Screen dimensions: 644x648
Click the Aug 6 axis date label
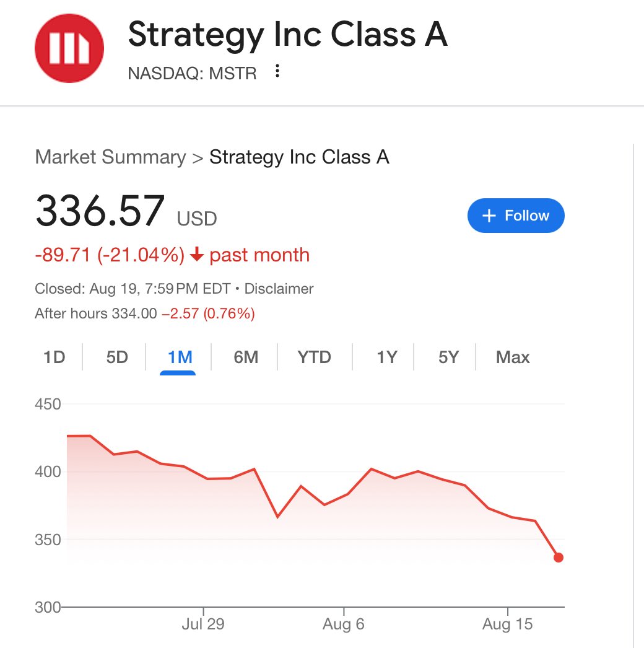pyautogui.click(x=344, y=624)
